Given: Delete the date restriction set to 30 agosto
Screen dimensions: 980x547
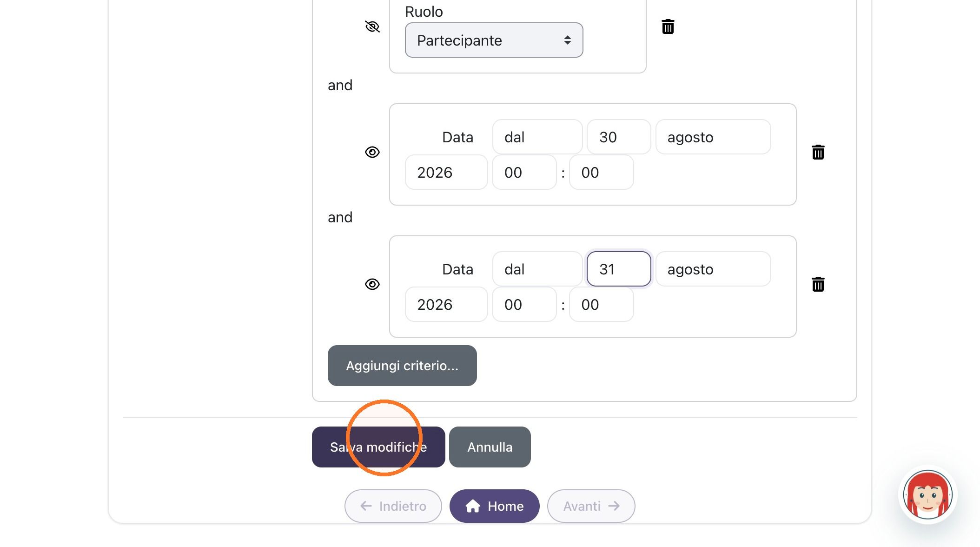Looking at the screenshot, I should (x=818, y=152).
